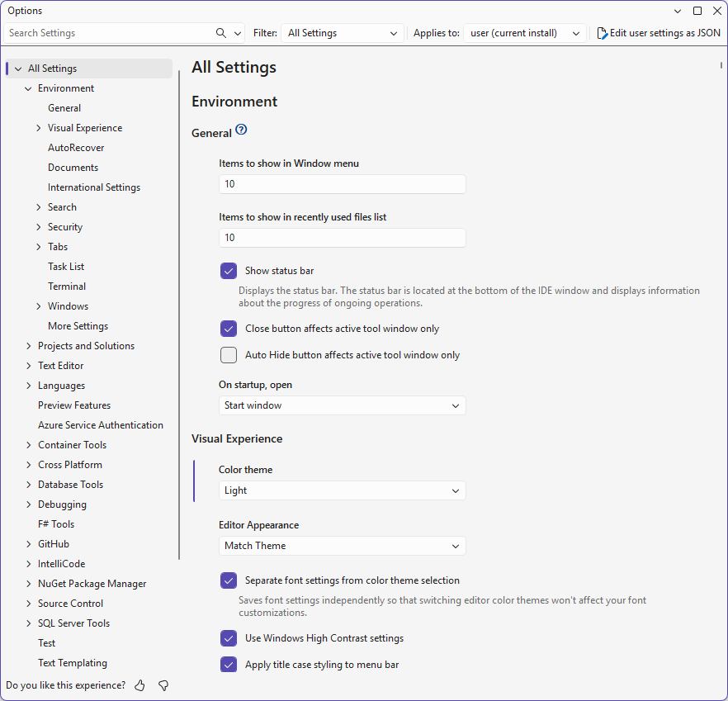The height and width of the screenshot is (701, 728).
Task: Toggle Apply title case styling to menu bar
Action: click(x=229, y=665)
